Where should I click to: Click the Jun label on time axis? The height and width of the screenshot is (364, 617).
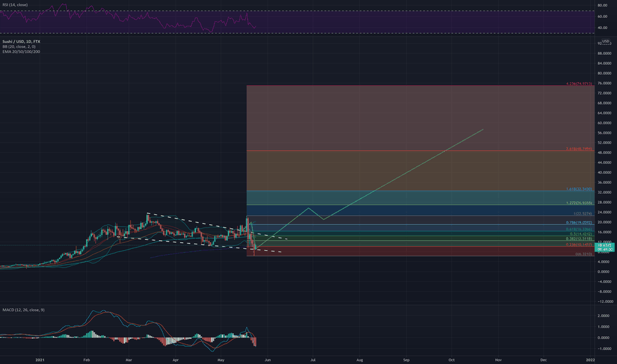point(267,359)
